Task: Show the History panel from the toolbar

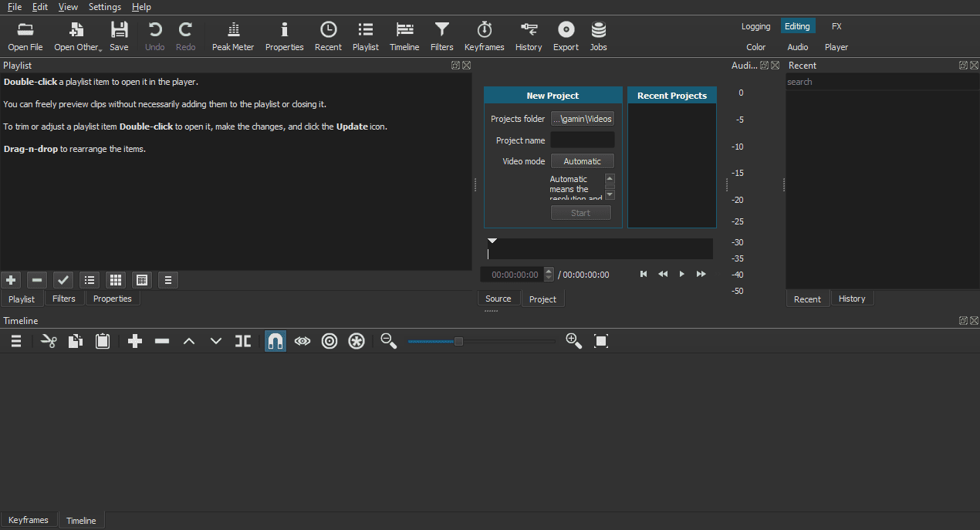Action: pos(529,36)
